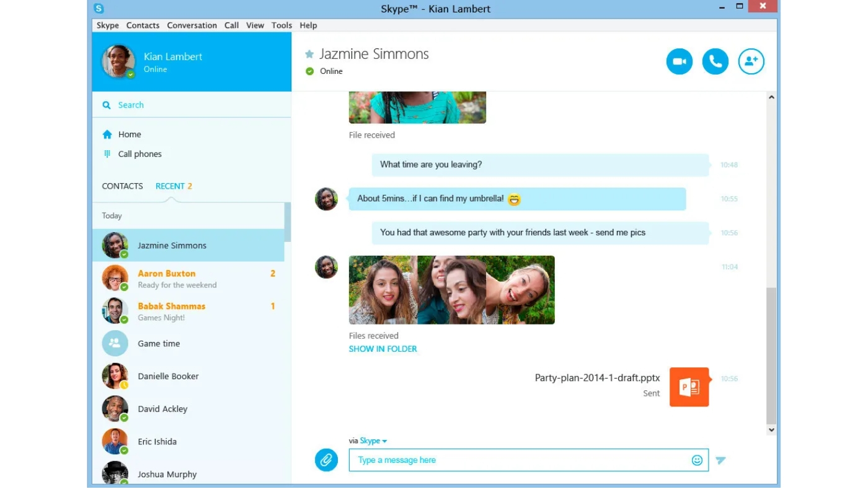Click the chat scrollbar down arrow
This screenshot has height=489, width=868.
[771, 429]
